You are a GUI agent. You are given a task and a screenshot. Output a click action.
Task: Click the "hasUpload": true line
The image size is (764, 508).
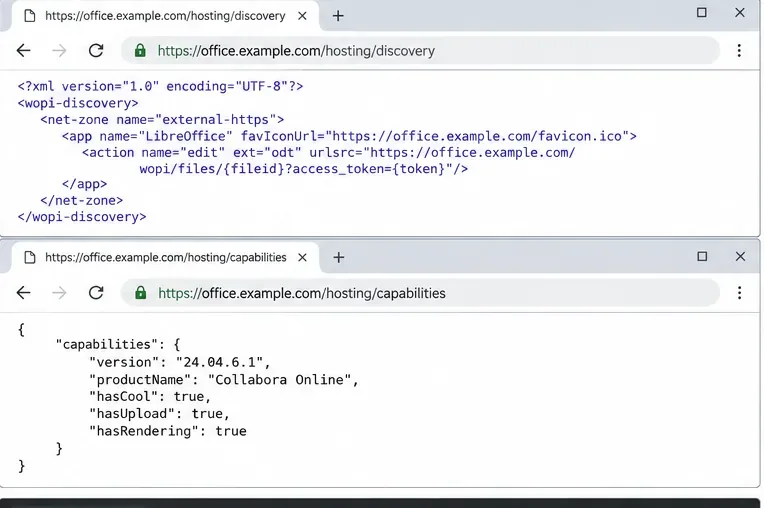[159, 414]
